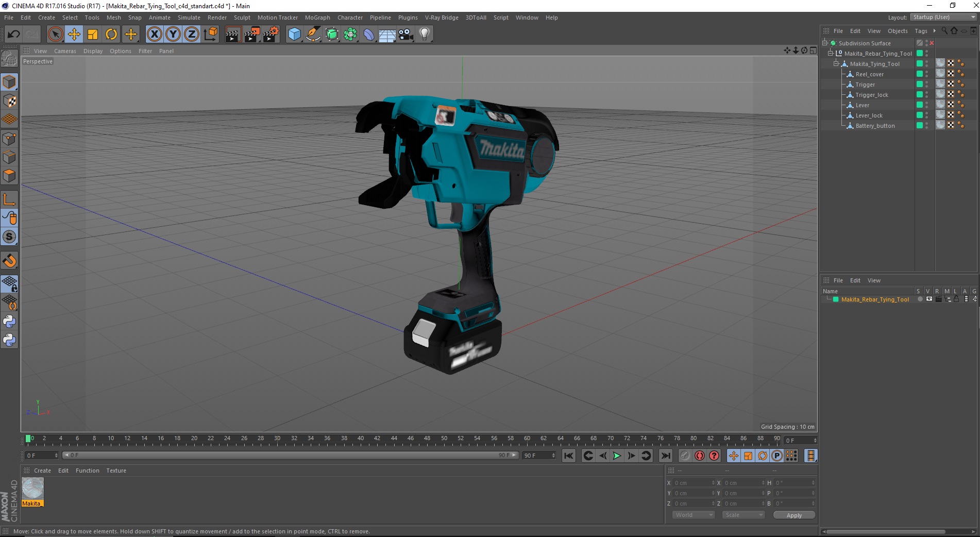Open the Layout Startup dropdown

click(943, 17)
